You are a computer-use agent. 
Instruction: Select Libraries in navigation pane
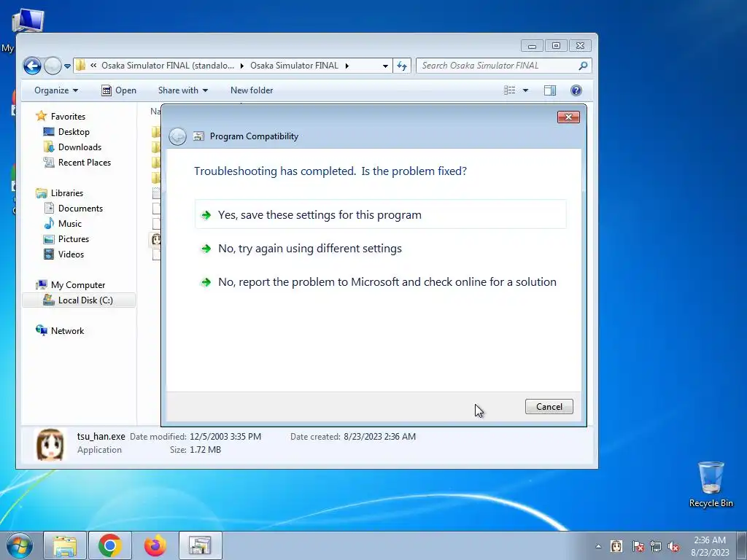[66, 192]
